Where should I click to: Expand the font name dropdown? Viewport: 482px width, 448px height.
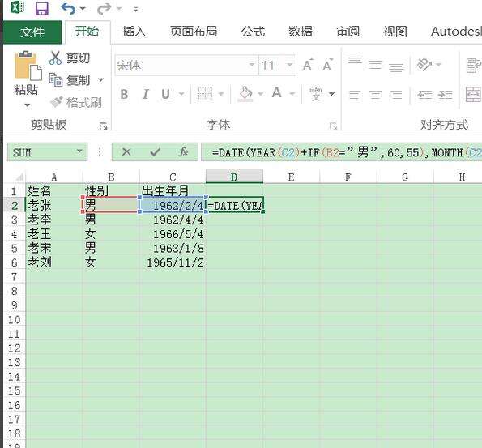click(252, 65)
